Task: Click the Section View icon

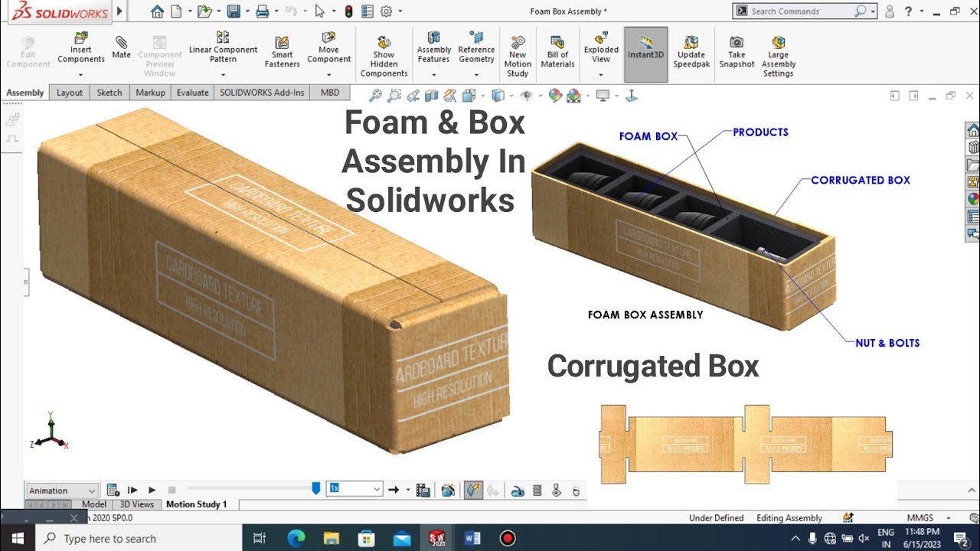Action: coord(431,96)
